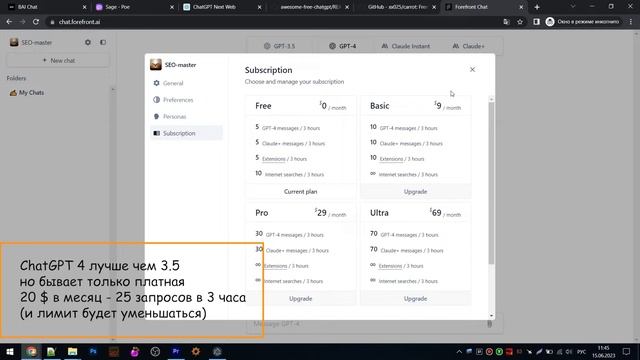
Task: Go back in browser history
Action: [x=9, y=22]
